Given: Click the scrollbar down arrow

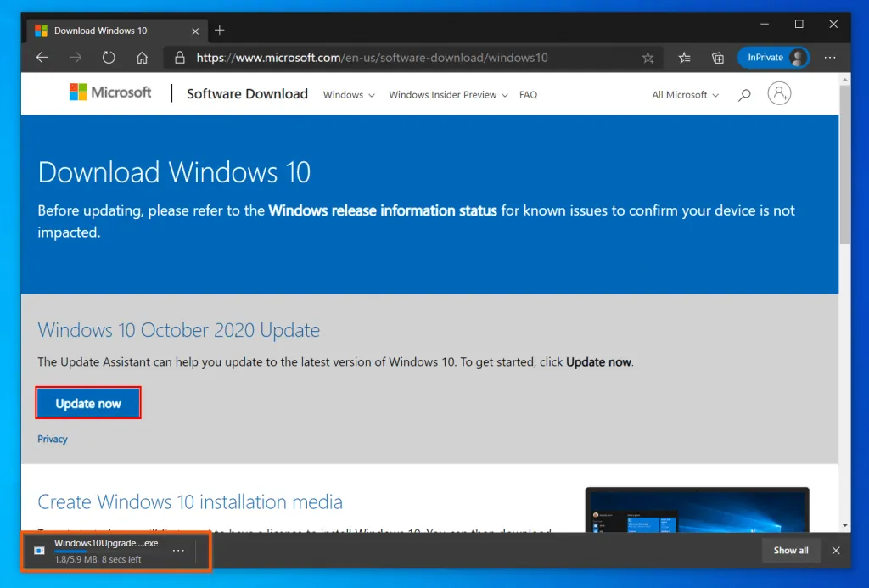Looking at the screenshot, I should (844, 525).
